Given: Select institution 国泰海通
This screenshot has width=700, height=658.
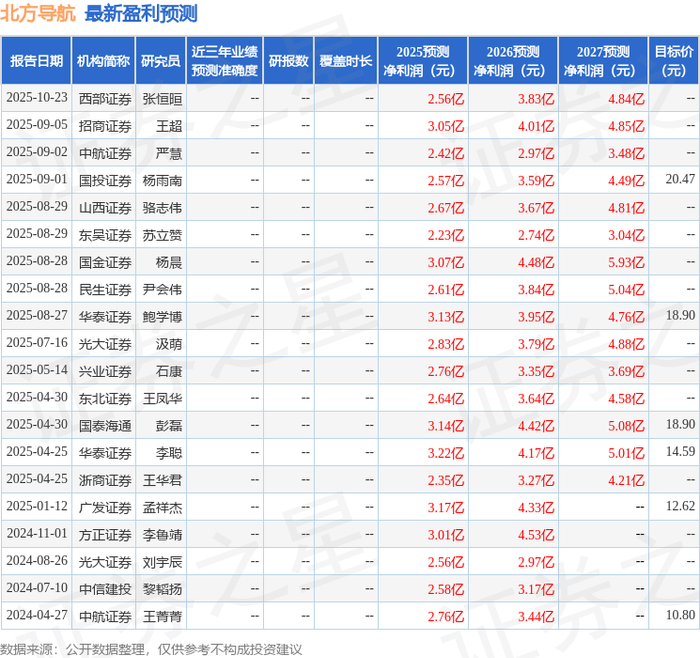Looking at the screenshot, I should [105, 425].
